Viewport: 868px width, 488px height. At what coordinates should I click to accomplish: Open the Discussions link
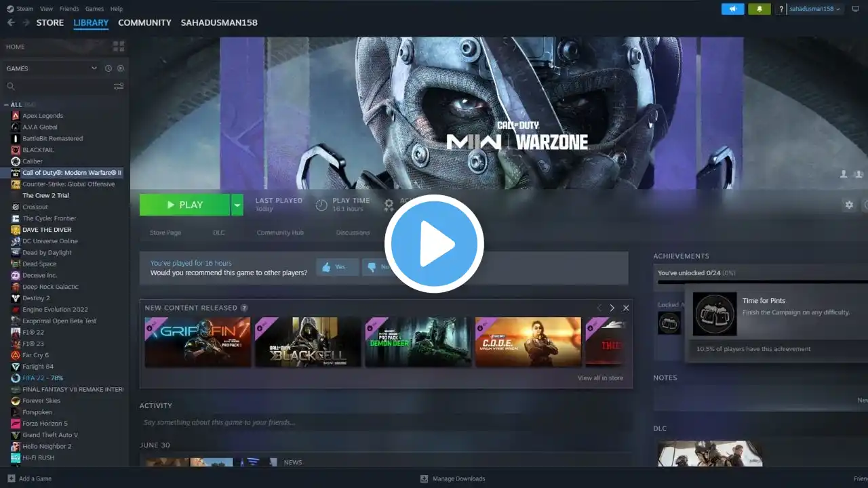tap(353, 232)
